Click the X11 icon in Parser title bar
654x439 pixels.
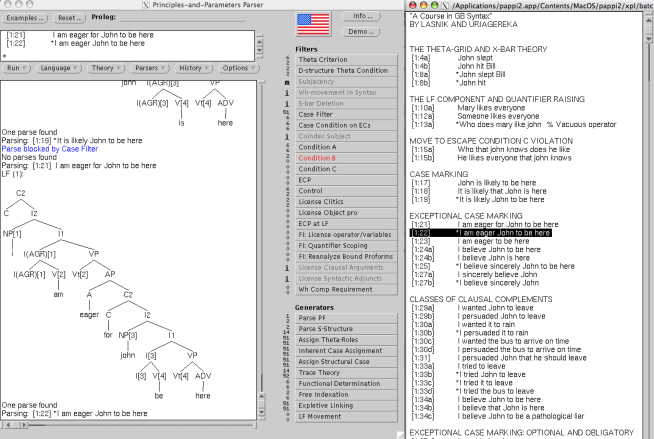(146, 5)
